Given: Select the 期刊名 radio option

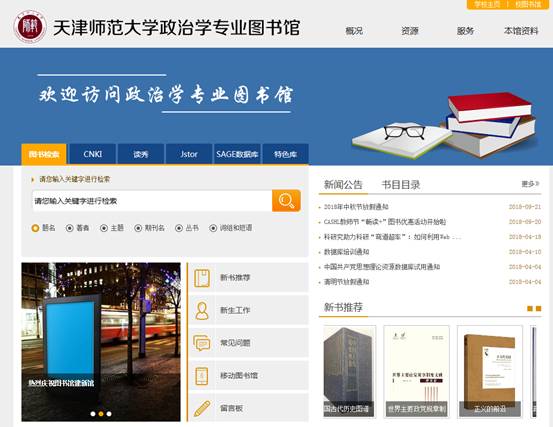Looking at the screenshot, I should click(x=138, y=228).
